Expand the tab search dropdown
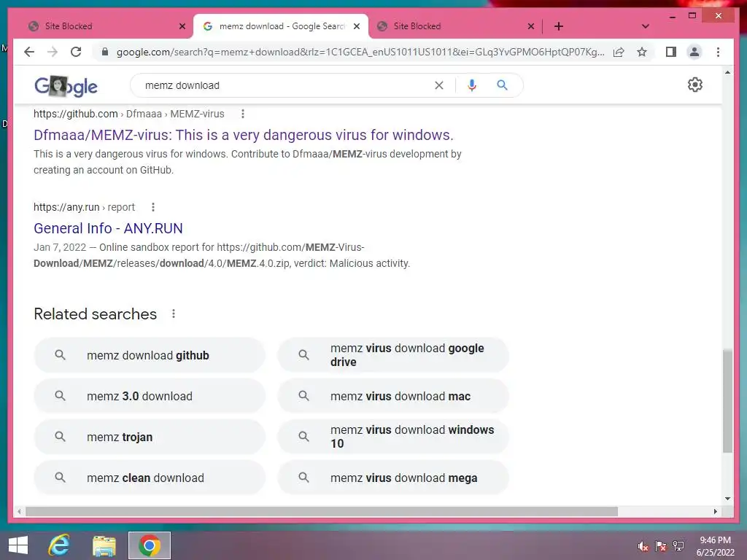This screenshot has width=747, height=560. [x=645, y=26]
